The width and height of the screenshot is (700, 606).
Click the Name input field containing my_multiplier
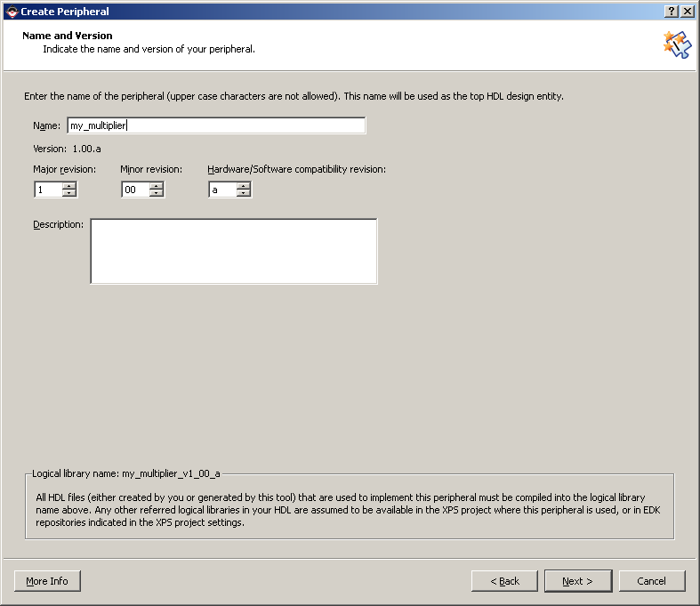(216, 125)
